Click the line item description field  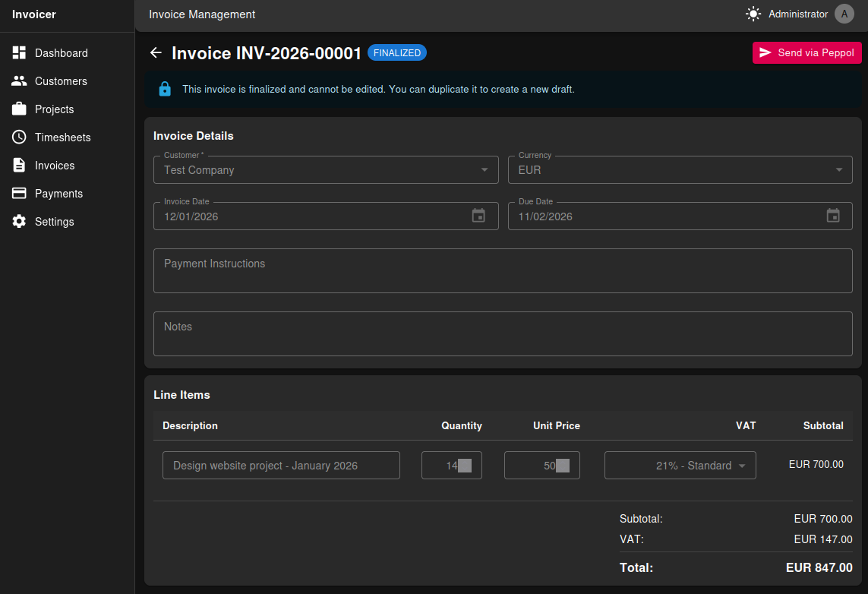point(281,465)
